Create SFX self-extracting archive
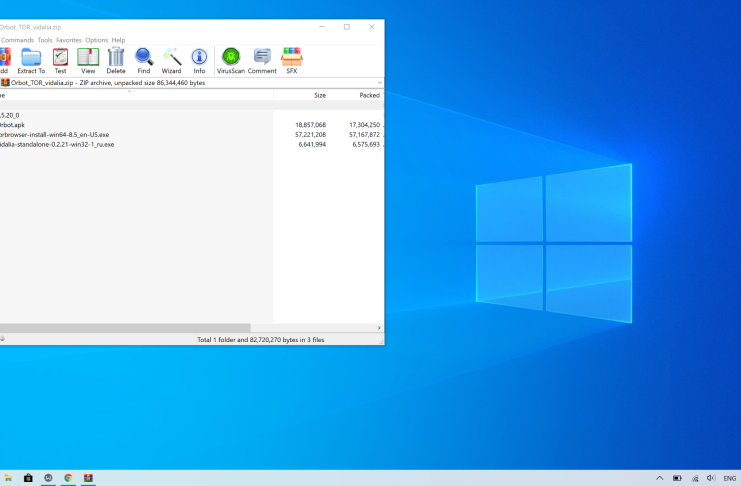741x486 pixels. click(292, 61)
